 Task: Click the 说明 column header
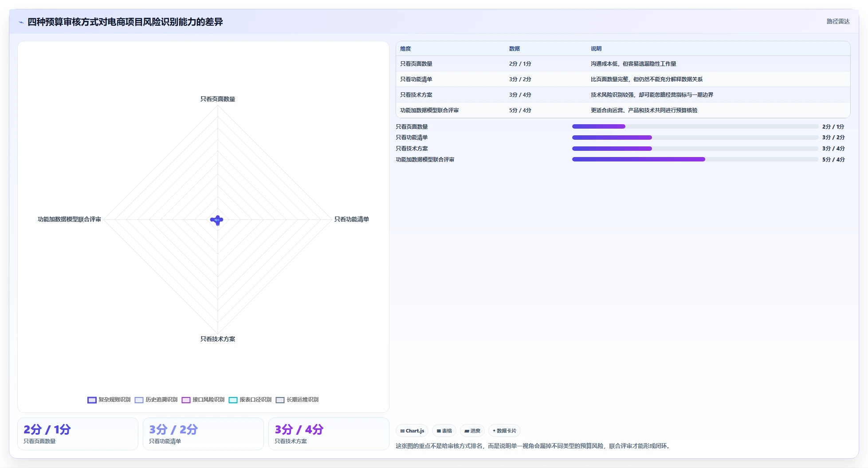click(596, 49)
